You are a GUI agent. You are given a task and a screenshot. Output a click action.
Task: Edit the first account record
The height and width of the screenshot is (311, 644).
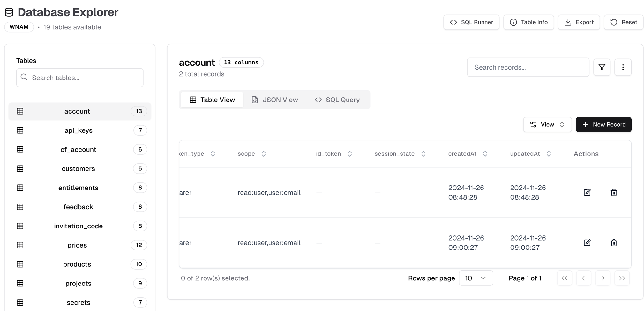point(588,192)
